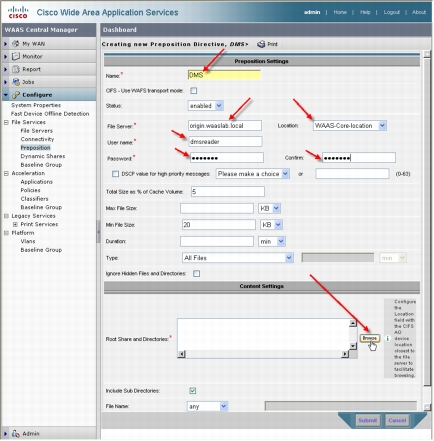Viewport: 434px width, 441px height.
Task: Select Preposition in sidebar
Action: tap(35, 148)
